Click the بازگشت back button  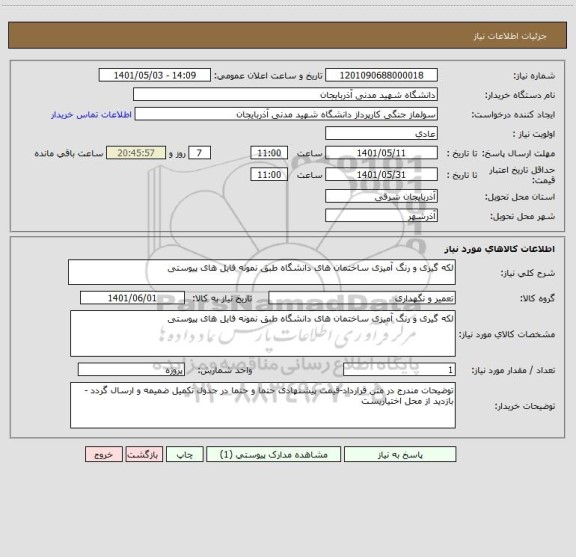pyautogui.click(x=144, y=454)
